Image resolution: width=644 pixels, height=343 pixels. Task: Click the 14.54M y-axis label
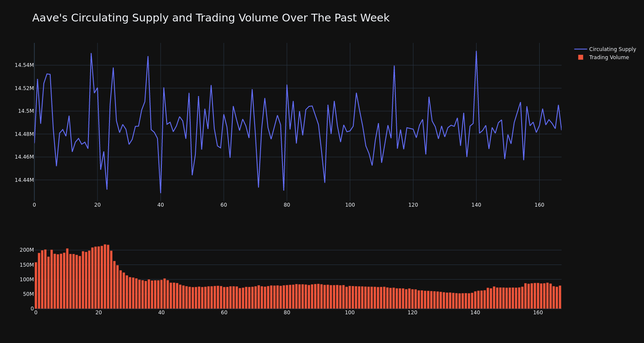[x=24, y=65]
